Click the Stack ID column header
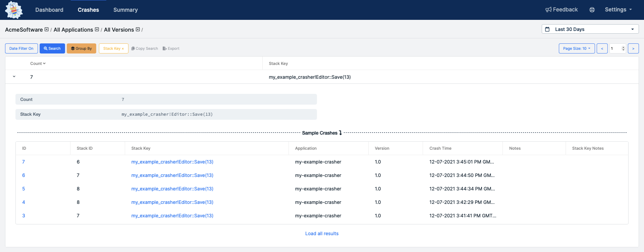Screen dimensions: 644x252 [x=84, y=148]
